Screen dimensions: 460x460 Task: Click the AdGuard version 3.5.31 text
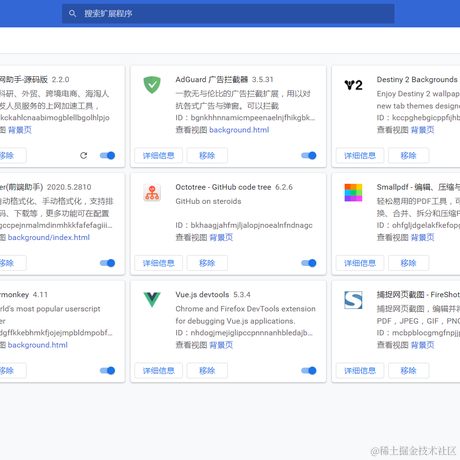tap(262, 79)
